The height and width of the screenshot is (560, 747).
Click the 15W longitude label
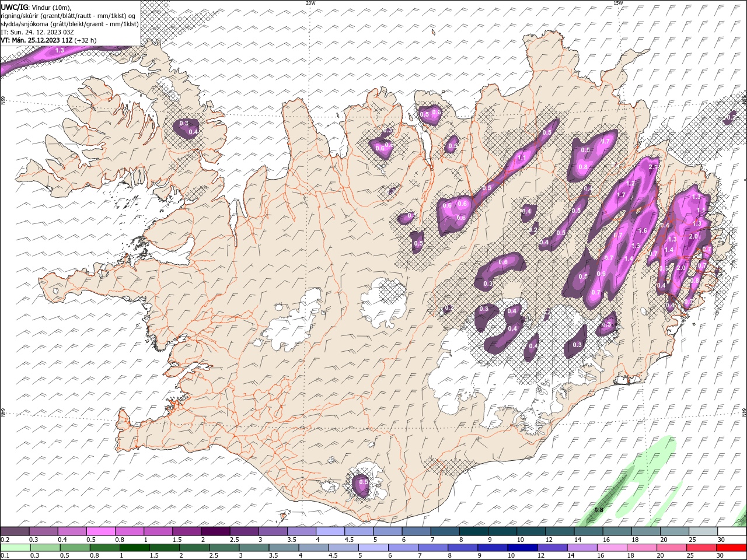[x=617, y=3]
